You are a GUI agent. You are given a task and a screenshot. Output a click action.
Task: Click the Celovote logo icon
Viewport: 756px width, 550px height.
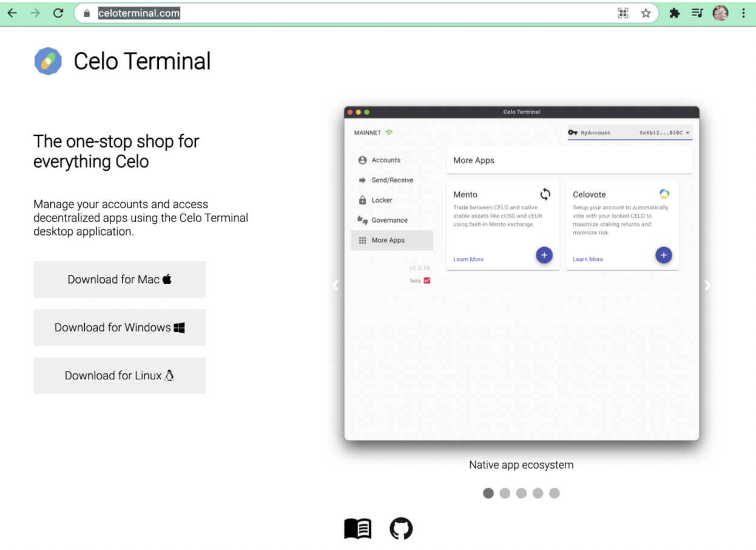(664, 194)
